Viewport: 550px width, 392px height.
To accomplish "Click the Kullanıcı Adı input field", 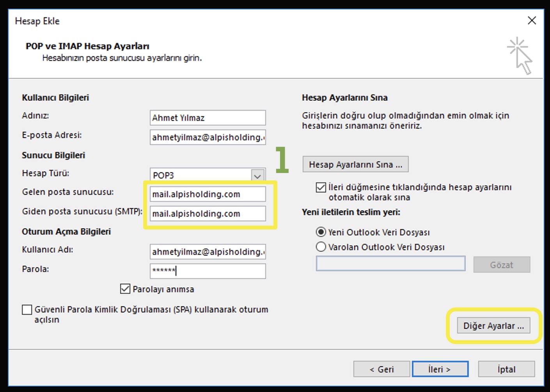I will click(x=208, y=252).
